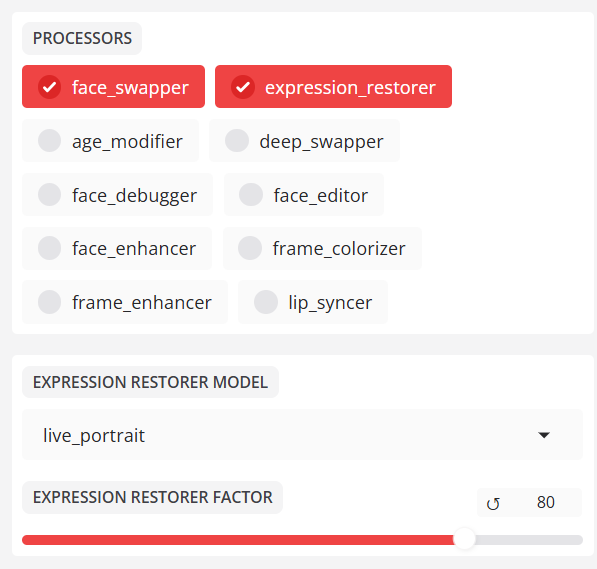Enable the age_modifier processor

pyautogui.click(x=110, y=141)
